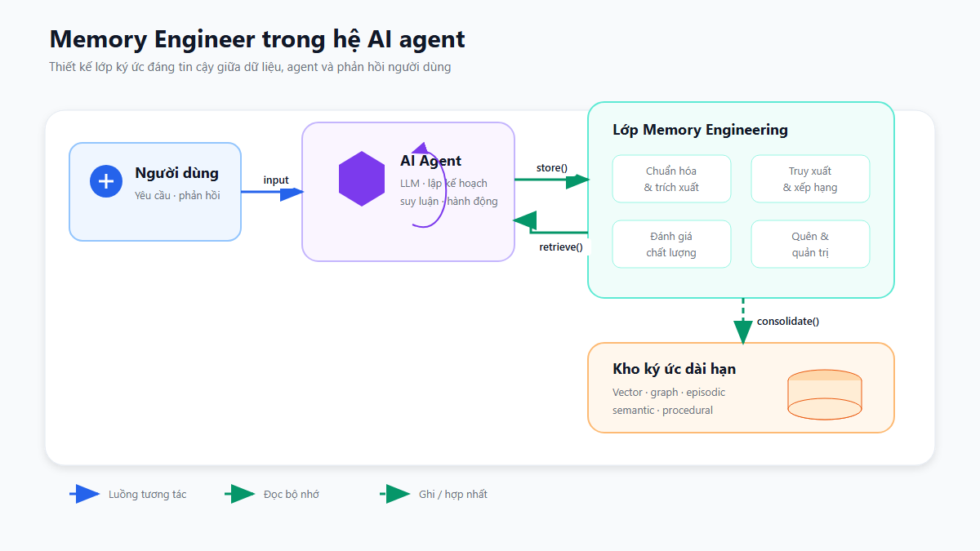This screenshot has height=551, width=980.
Task: Click the Vector · graph · episodic text
Action: coord(669,392)
